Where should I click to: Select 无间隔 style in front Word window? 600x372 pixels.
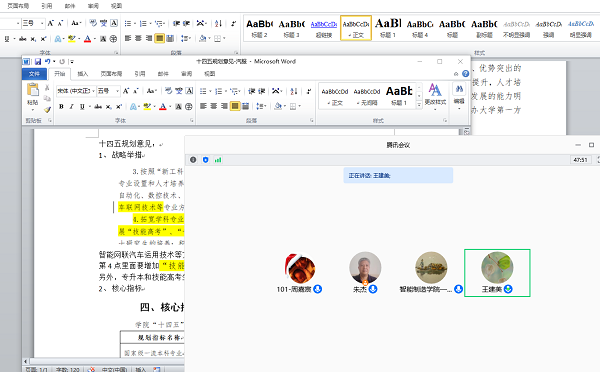point(367,96)
